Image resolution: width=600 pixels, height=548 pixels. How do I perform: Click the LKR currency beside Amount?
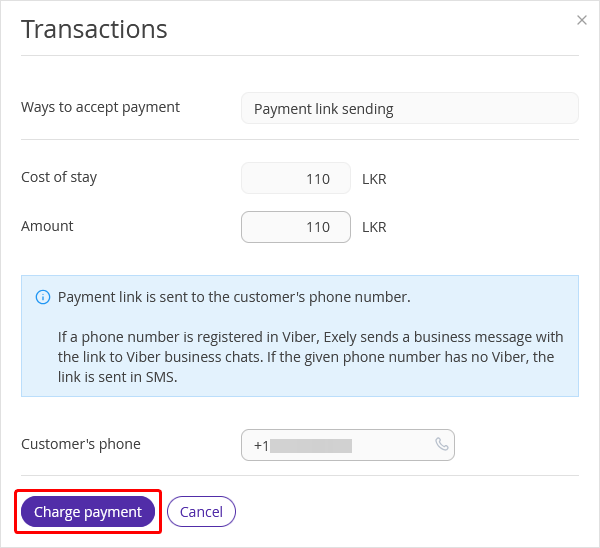pos(374,227)
